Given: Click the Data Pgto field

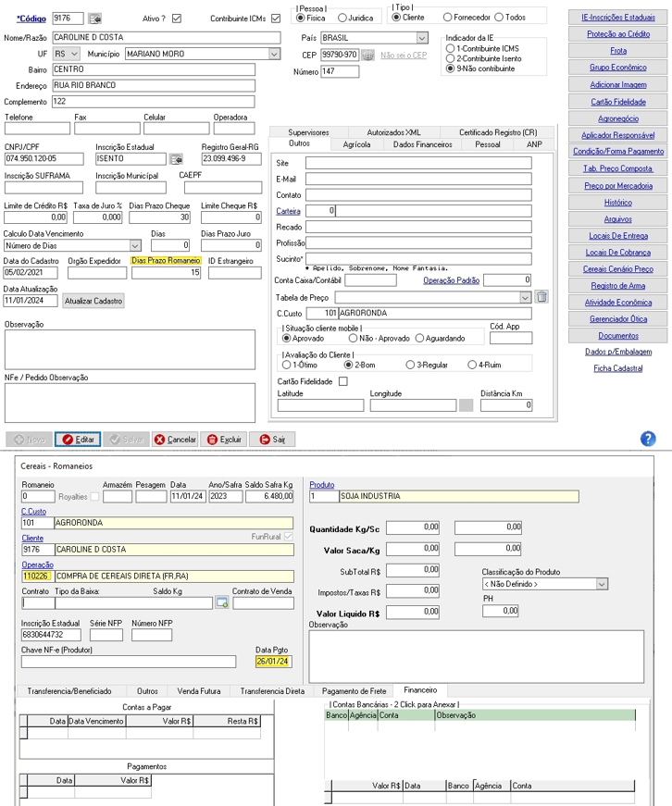Looking at the screenshot, I should [x=274, y=662].
